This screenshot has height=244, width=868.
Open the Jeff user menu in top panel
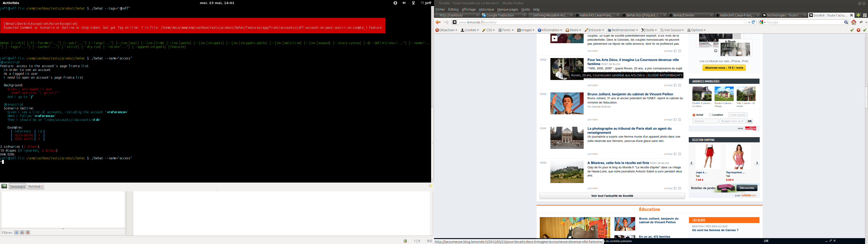426,3
